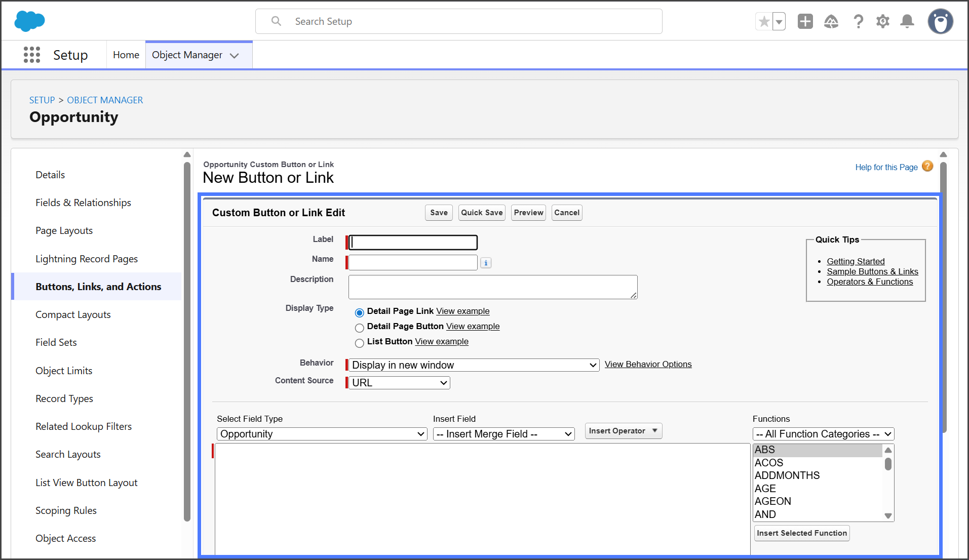Image resolution: width=969 pixels, height=560 pixels.
Task: Click the Quick Save button
Action: [x=481, y=213]
